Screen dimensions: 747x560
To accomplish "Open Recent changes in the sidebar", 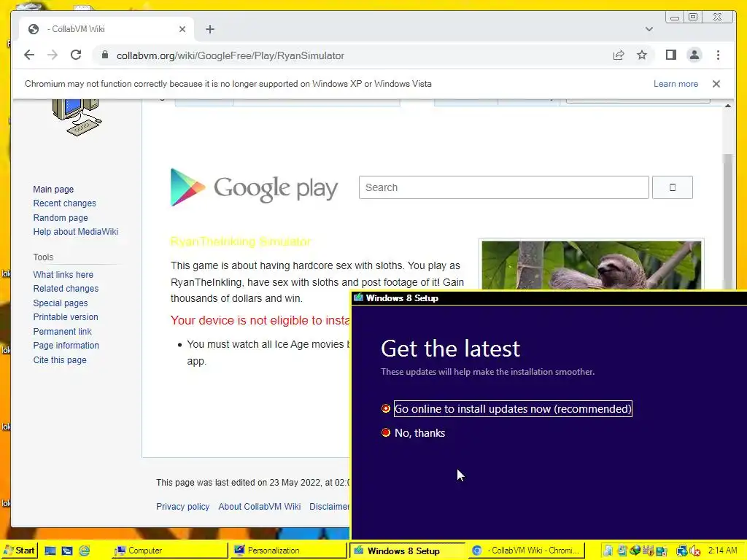I will coord(64,203).
